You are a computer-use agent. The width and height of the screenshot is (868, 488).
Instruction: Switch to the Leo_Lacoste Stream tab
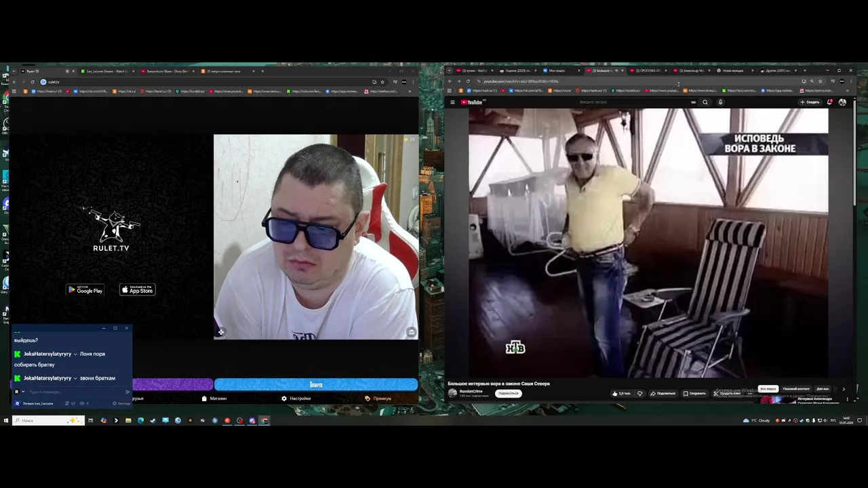[x=107, y=71]
